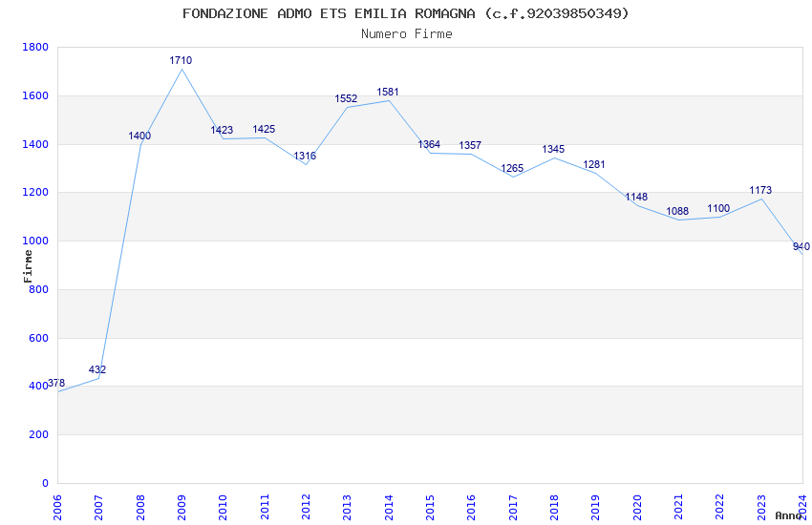Click the 2020 x-axis year label
The image size is (812, 525).
click(637, 508)
